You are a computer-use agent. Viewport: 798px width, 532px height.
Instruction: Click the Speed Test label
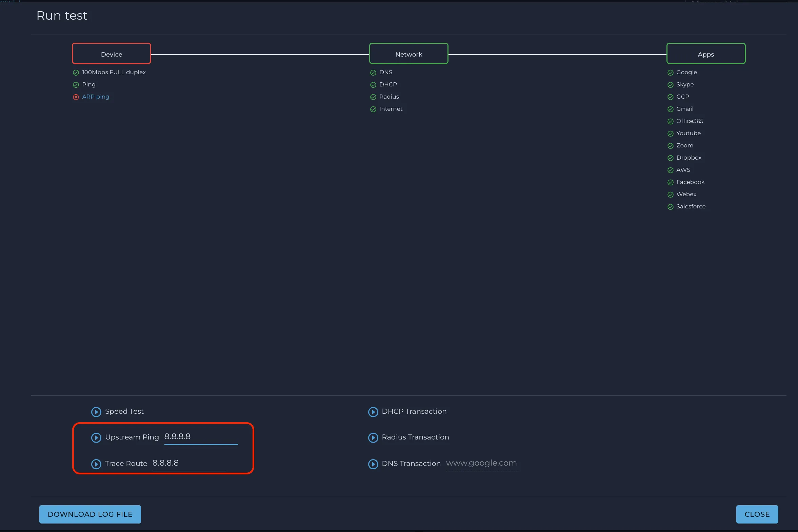(x=124, y=412)
